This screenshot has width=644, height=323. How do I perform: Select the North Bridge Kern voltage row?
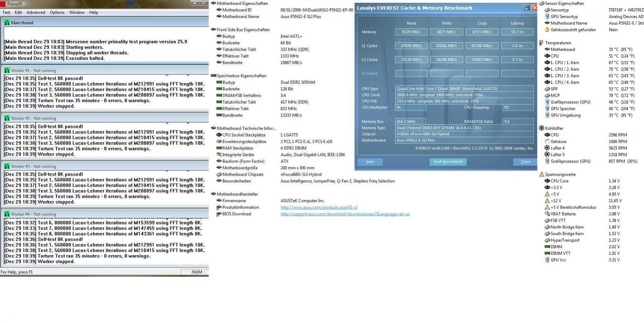[582, 227]
